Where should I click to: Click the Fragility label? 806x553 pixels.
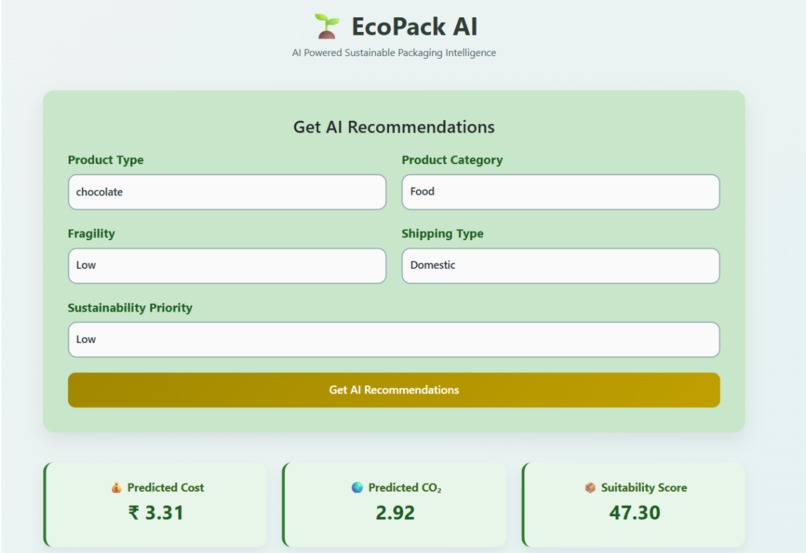tap(91, 233)
